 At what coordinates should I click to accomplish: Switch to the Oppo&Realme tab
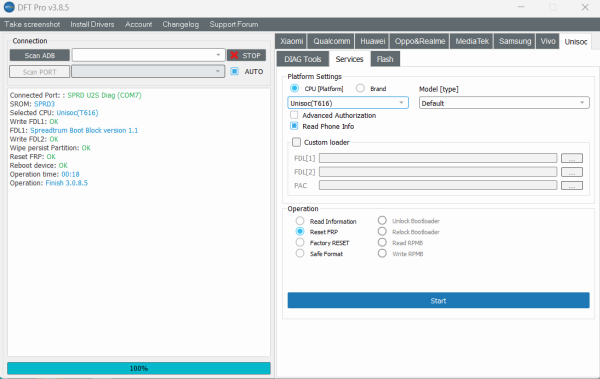click(420, 41)
